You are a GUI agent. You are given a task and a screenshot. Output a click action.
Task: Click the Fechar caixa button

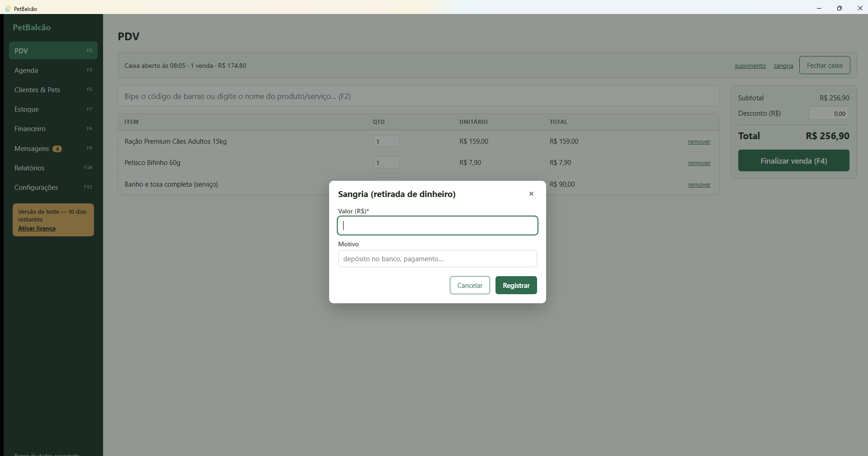pyautogui.click(x=824, y=65)
